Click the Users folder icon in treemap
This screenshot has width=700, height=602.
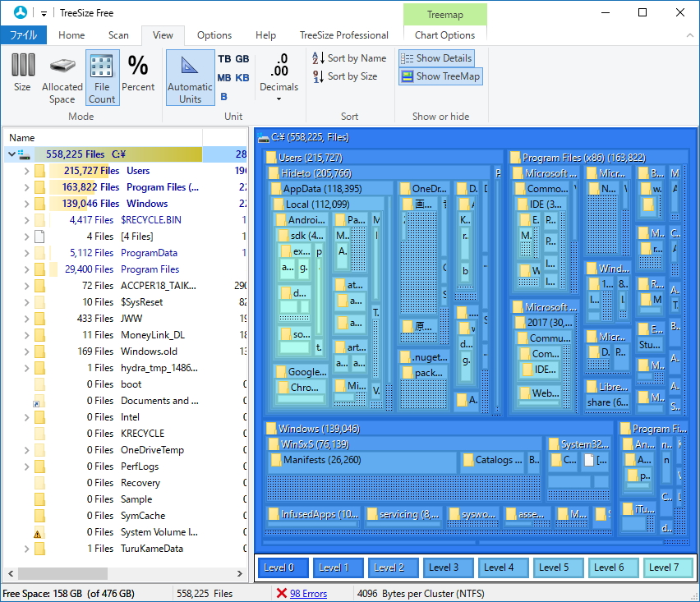pos(271,158)
